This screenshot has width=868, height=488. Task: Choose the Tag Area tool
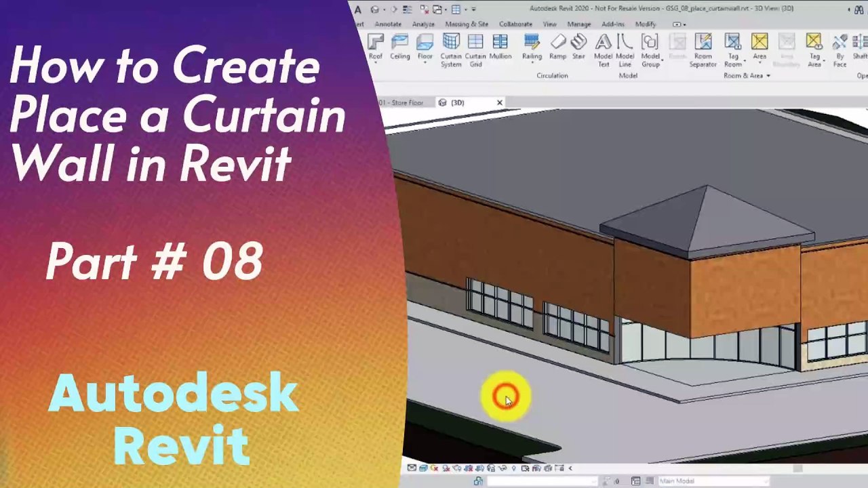point(814,51)
